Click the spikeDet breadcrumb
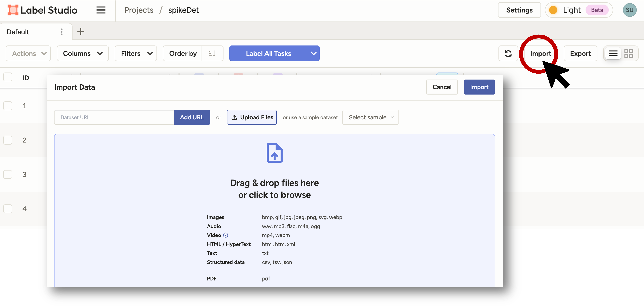644x308 pixels. pos(183,10)
